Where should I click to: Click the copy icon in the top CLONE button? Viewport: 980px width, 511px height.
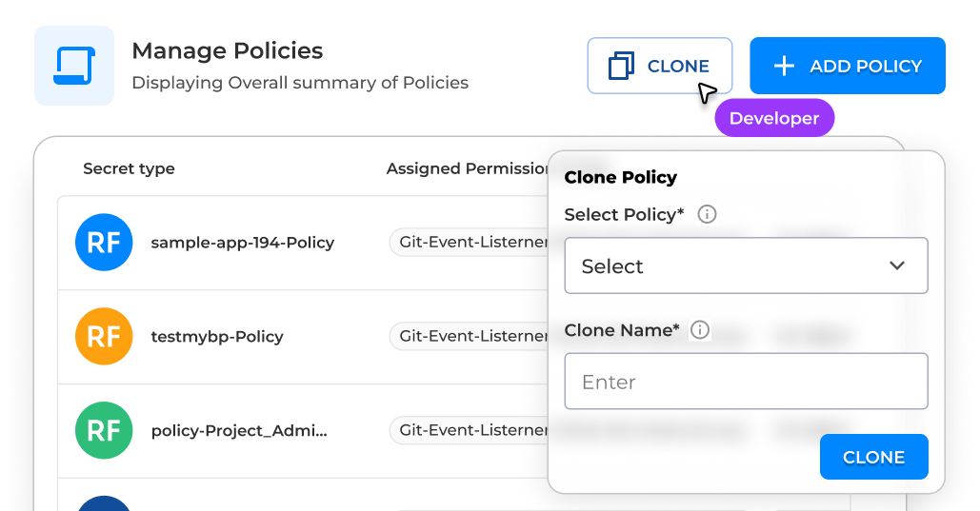[621, 66]
